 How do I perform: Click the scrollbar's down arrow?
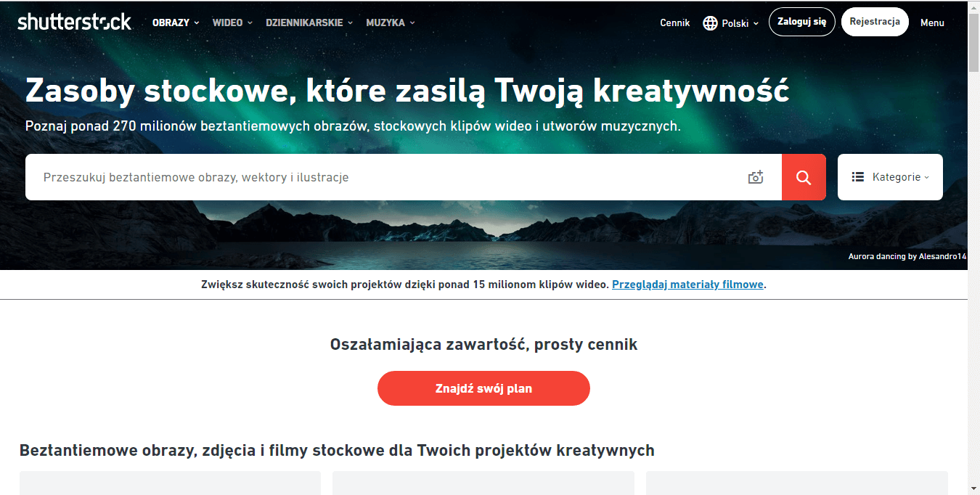pos(973,488)
